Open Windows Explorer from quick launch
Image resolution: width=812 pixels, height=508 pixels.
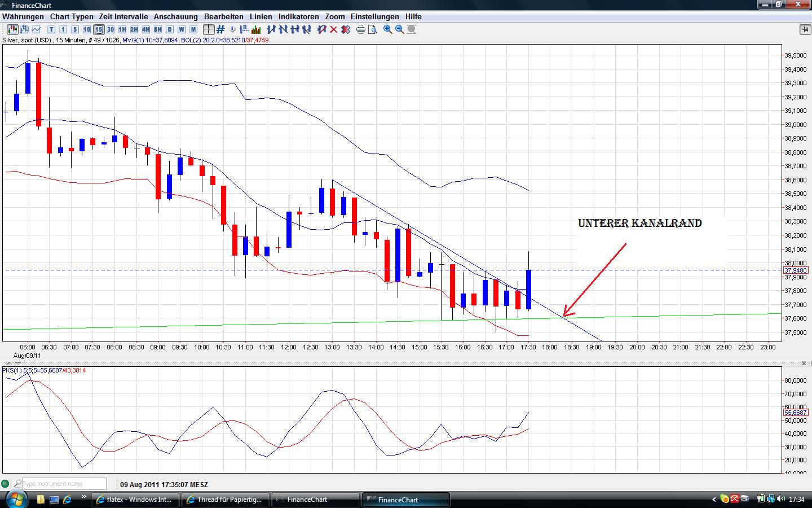pos(41,500)
